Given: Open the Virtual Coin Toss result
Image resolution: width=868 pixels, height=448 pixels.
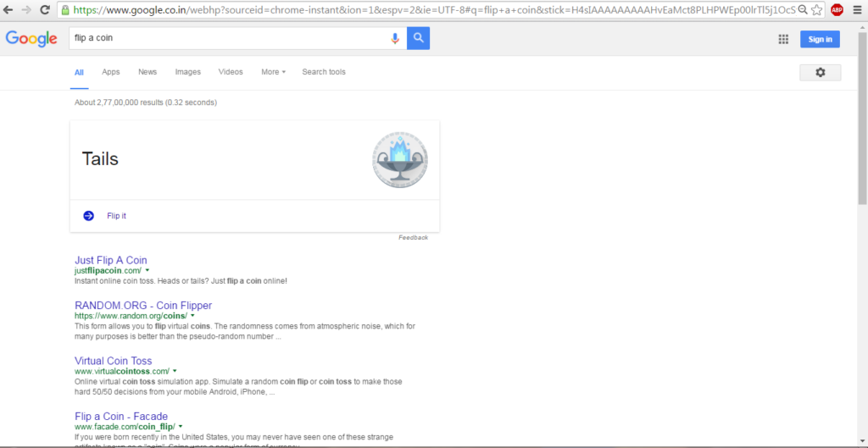Looking at the screenshot, I should (x=114, y=361).
